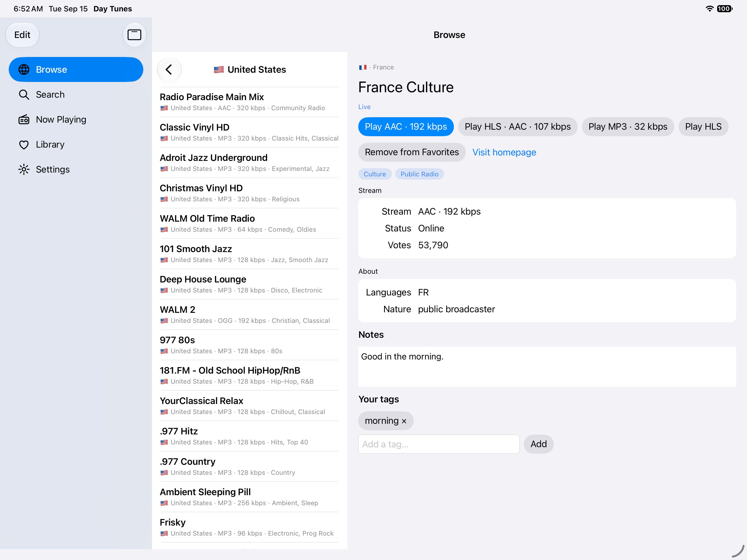The width and height of the screenshot is (747, 560).
Task: Select WALM Old Time Radio station
Action: point(249,224)
